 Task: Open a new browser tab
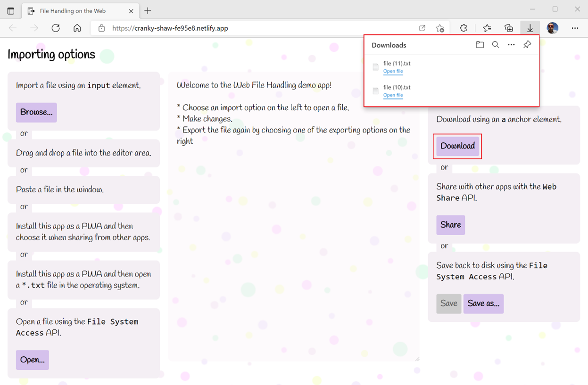pos(148,10)
